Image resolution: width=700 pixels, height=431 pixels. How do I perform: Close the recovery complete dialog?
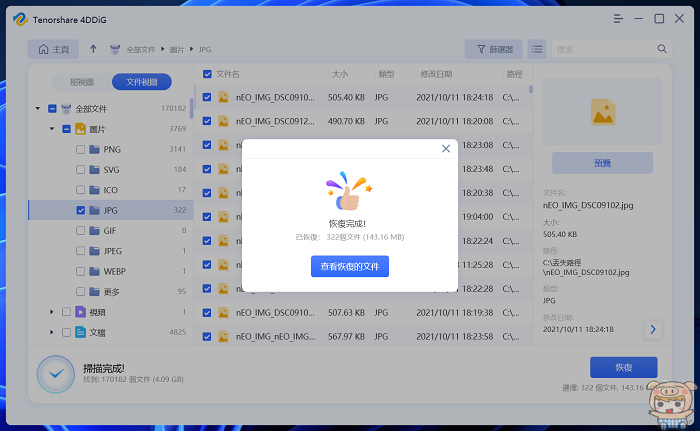click(446, 149)
